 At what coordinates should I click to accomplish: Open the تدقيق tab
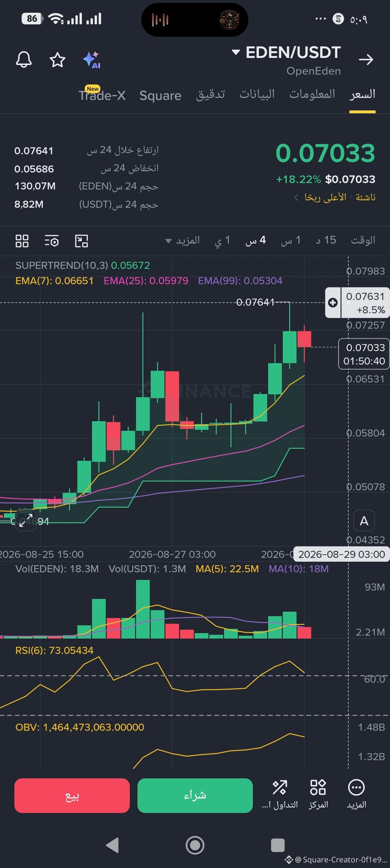click(211, 95)
